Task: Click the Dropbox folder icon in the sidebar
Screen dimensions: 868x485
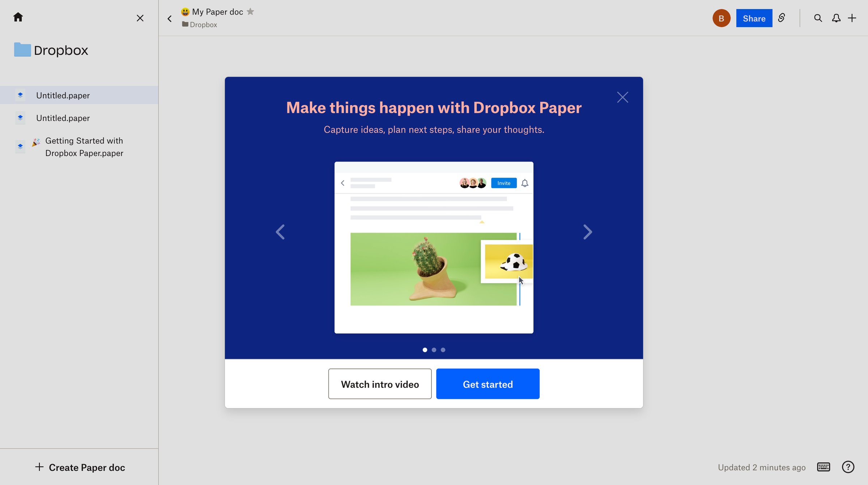Action: pos(22,50)
